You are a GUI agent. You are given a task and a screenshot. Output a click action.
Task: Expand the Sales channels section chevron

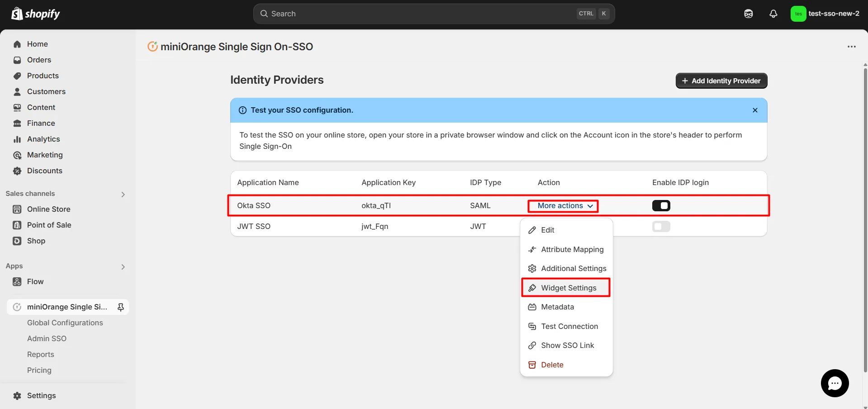pos(123,194)
